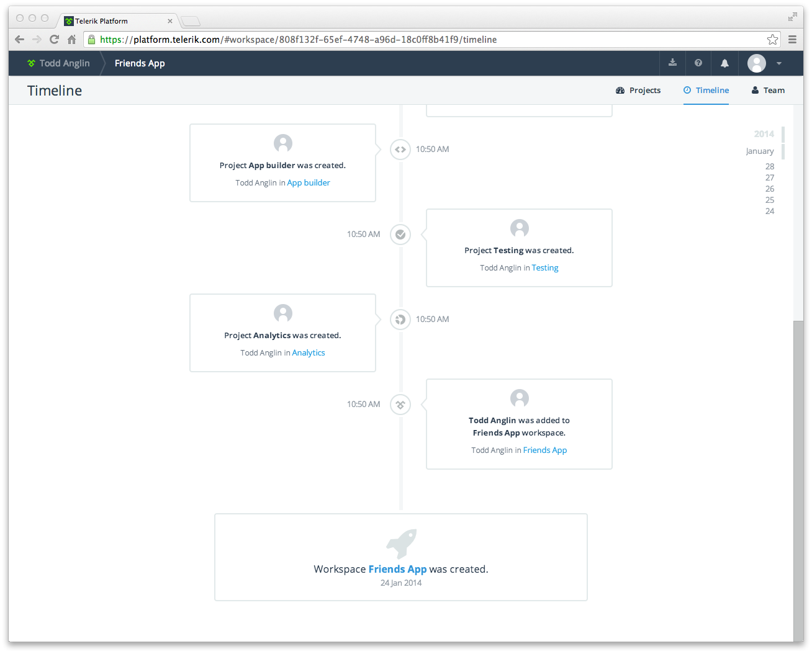Go to browser home icon
Viewport: 812px width, 654px height.
pos(72,40)
